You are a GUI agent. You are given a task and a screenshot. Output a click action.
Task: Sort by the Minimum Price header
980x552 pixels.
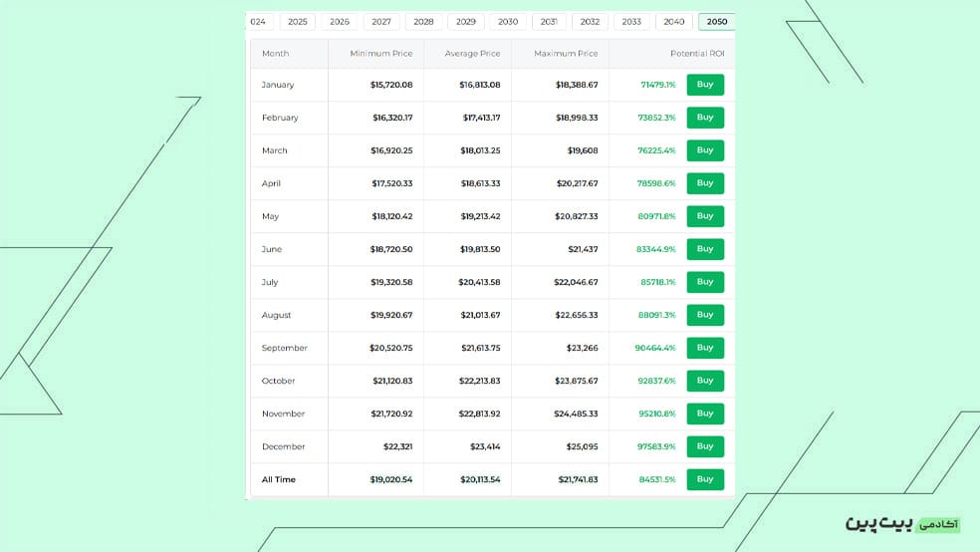(381, 54)
